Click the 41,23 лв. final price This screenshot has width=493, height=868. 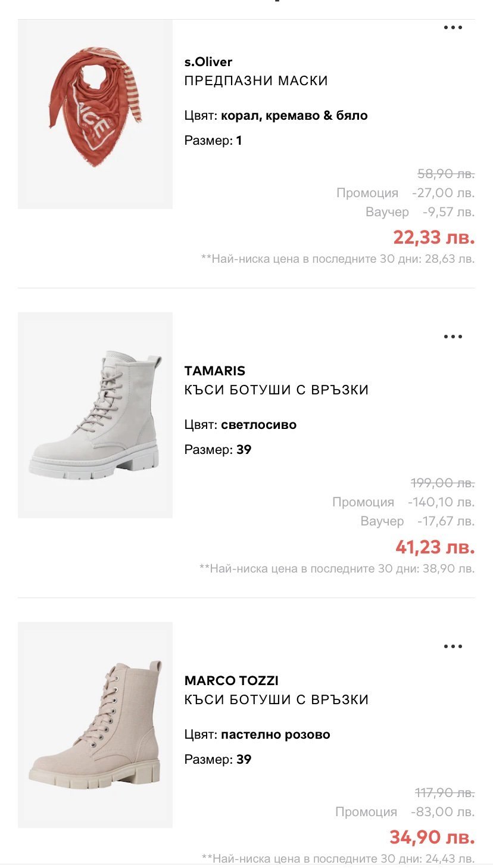click(x=435, y=547)
